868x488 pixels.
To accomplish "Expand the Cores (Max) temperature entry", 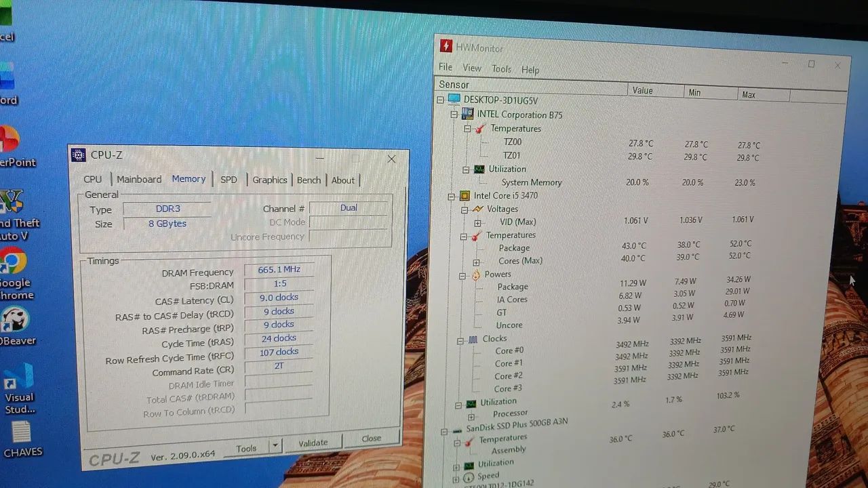I will (x=476, y=262).
